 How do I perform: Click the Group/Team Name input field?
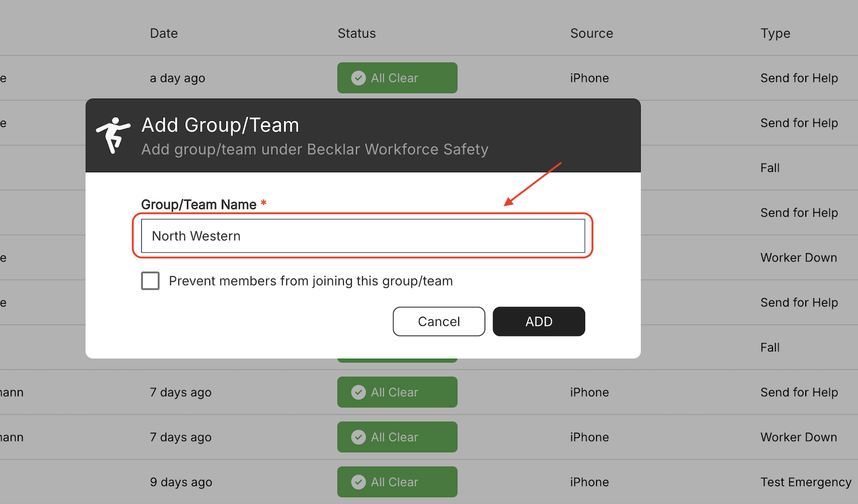click(x=363, y=236)
